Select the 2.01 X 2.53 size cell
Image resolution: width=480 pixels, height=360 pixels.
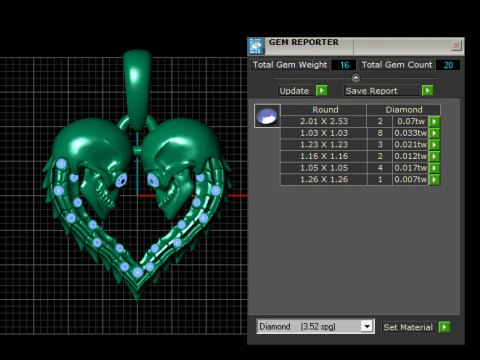(324, 121)
